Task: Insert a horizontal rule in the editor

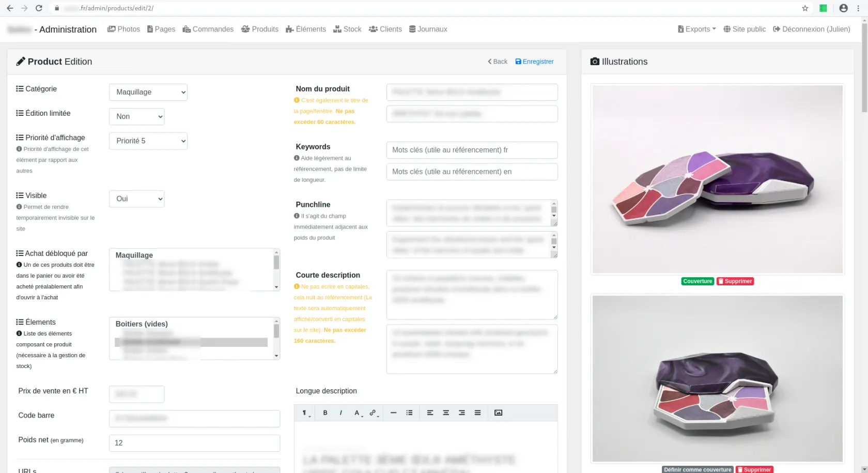Action: (x=393, y=413)
